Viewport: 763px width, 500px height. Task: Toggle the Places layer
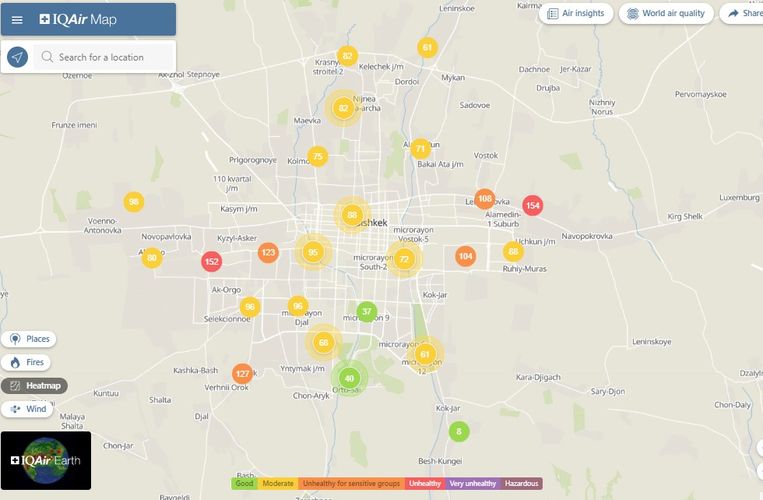28,339
